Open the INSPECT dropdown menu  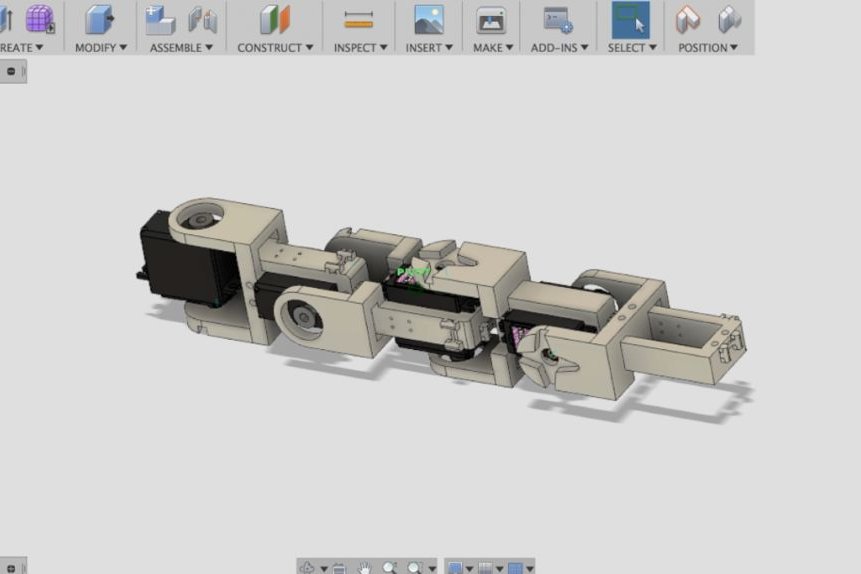click(360, 48)
